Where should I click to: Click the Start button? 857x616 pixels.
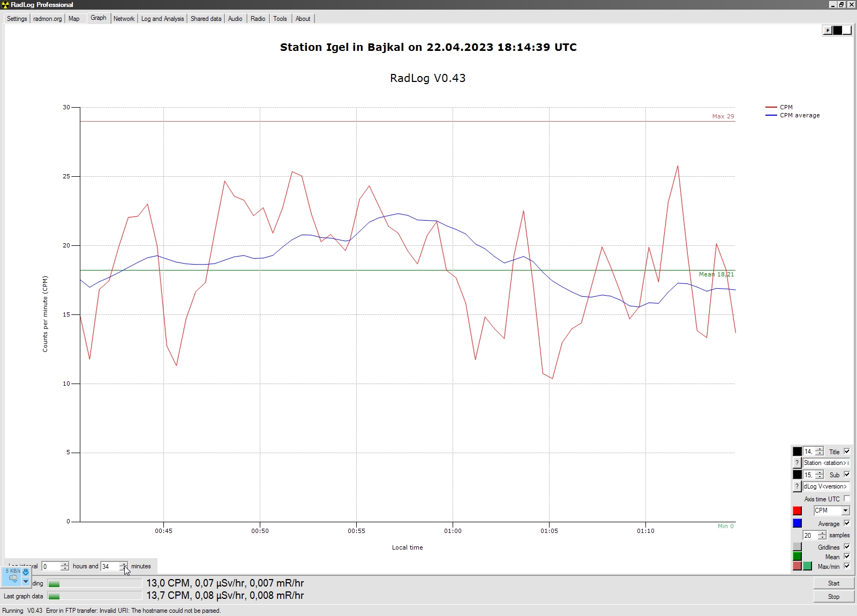point(833,583)
